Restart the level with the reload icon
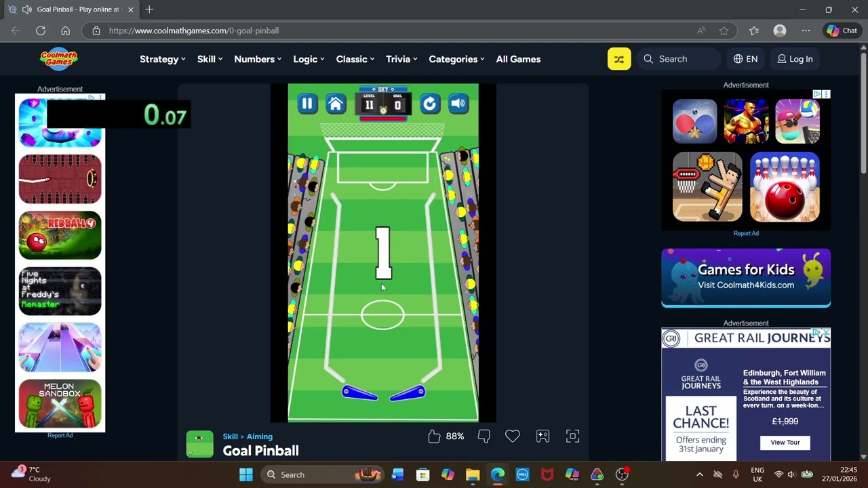Viewport: 868px width, 488px height. point(429,104)
